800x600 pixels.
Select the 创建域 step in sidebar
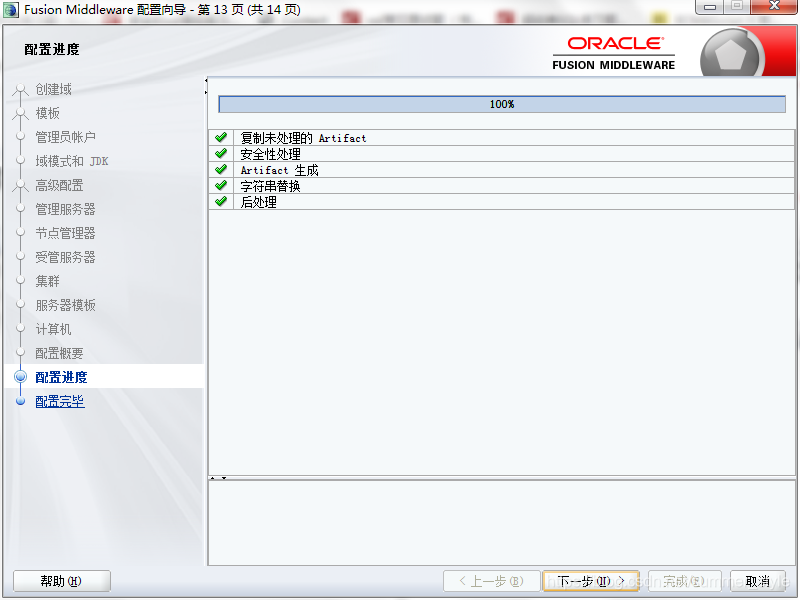click(53, 89)
